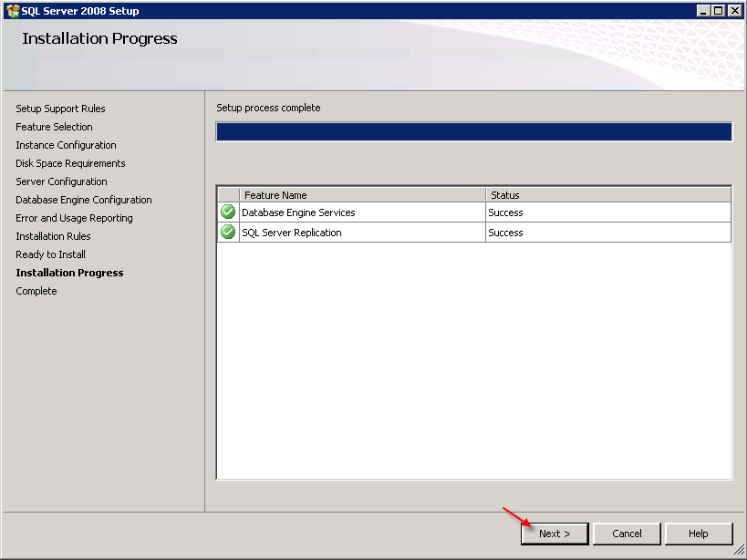Click the green check icon beside SQL Server Replication

tap(228, 232)
